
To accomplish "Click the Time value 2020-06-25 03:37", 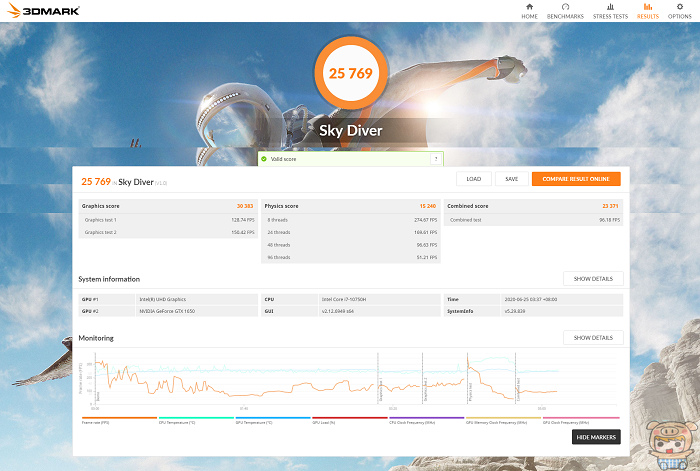I will (531, 299).
